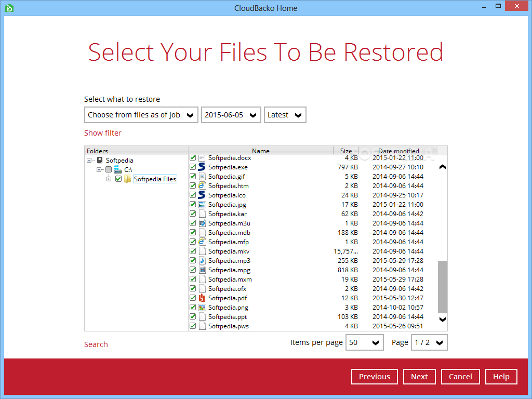The width and height of the screenshot is (532, 399).
Task: Uncheck the Softpedia.ico checkbox
Action: pos(193,195)
